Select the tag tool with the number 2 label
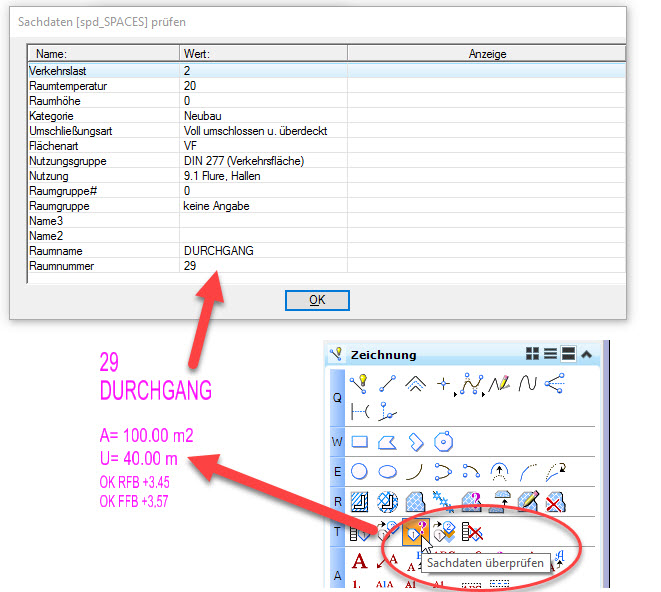The width and height of the screenshot is (661, 592). pos(444,532)
